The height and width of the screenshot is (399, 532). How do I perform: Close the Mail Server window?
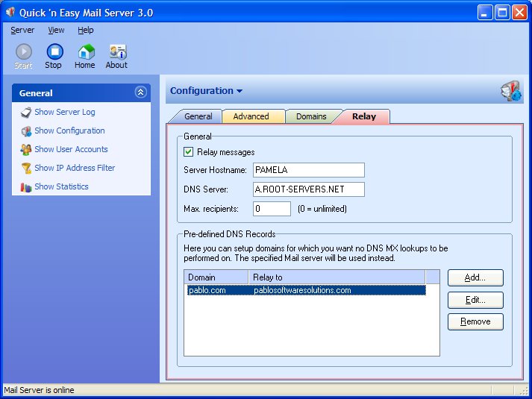click(x=519, y=13)
